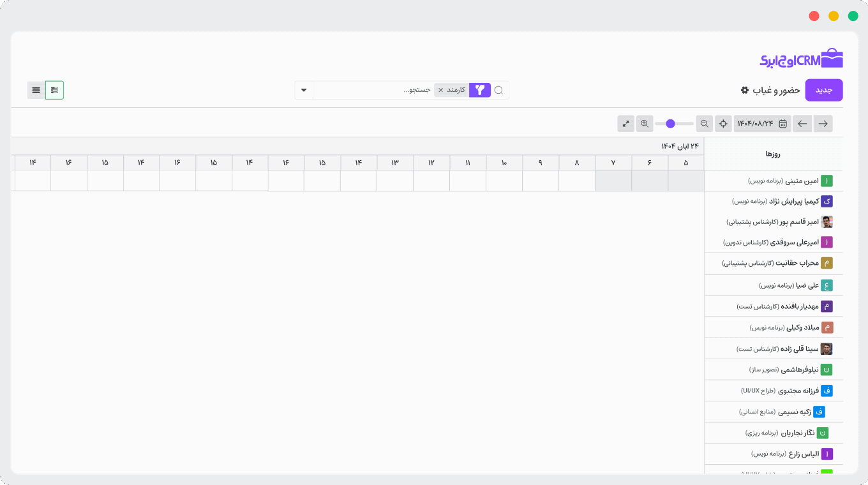
Task: Click امیر قاسم پور's avatar photo
Action: coord(827,222)
